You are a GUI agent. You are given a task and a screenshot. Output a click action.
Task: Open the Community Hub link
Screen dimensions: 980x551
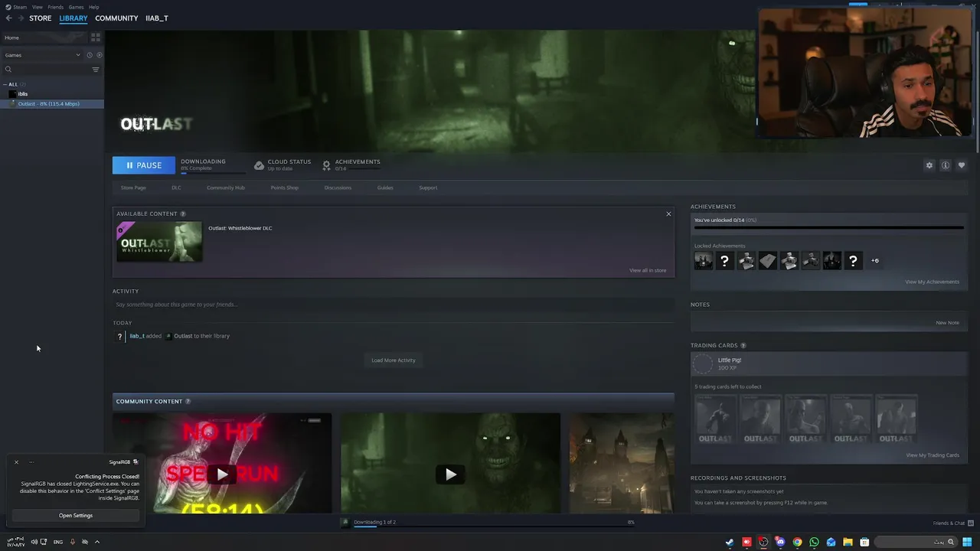[x=226, y=187]
